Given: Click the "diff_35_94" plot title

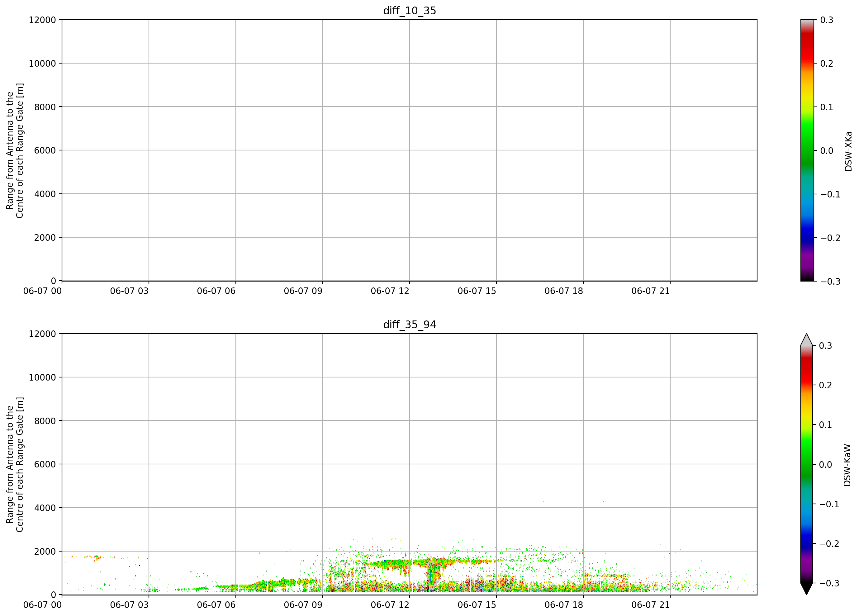Looking at the screenshot, I should (410, 325).
